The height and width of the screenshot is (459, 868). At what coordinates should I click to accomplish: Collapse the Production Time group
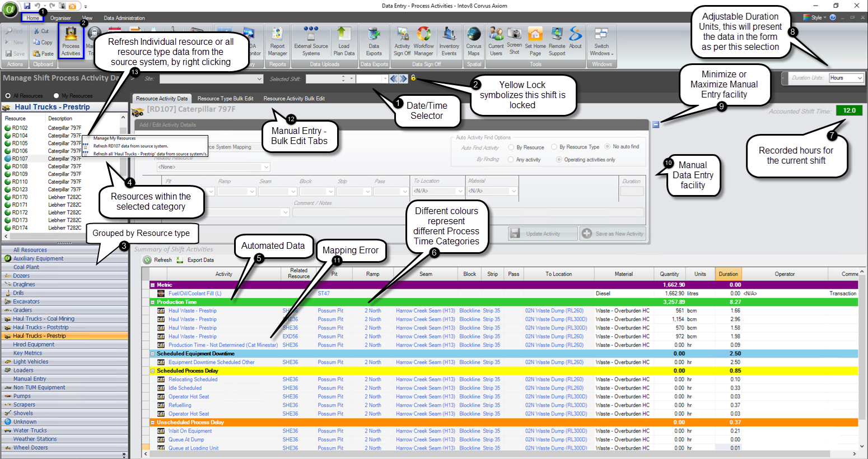(152, 302)
